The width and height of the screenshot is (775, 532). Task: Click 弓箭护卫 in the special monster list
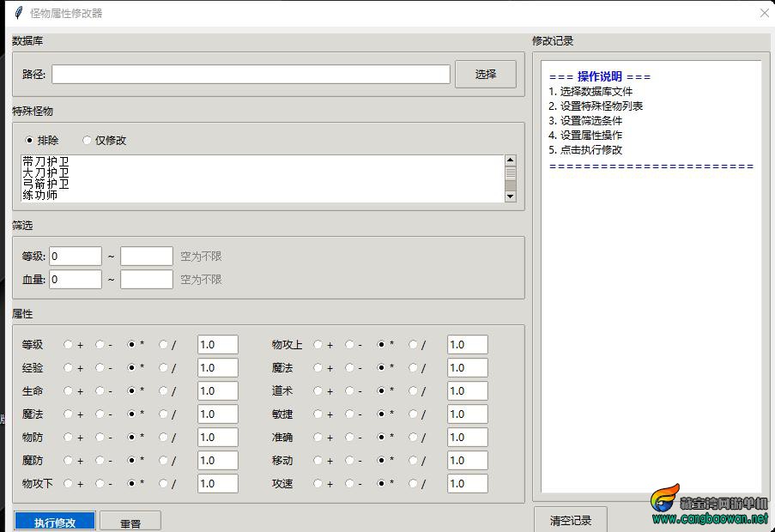[45, 184]
